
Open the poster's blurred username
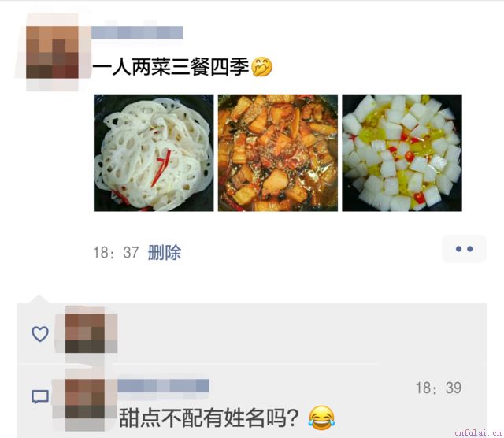(137, 32)
